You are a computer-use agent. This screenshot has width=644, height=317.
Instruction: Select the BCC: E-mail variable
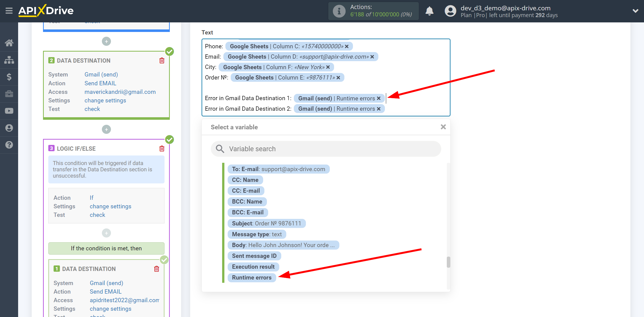[x=248, y=212]
